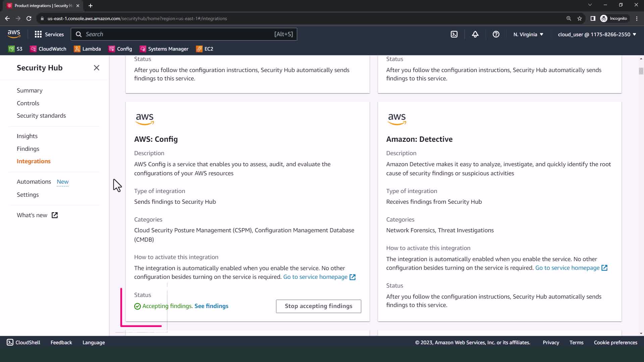Viewport: 644px width, 362px height.
Task: Click the help question mark icon
Action: [x=496, y=34]
